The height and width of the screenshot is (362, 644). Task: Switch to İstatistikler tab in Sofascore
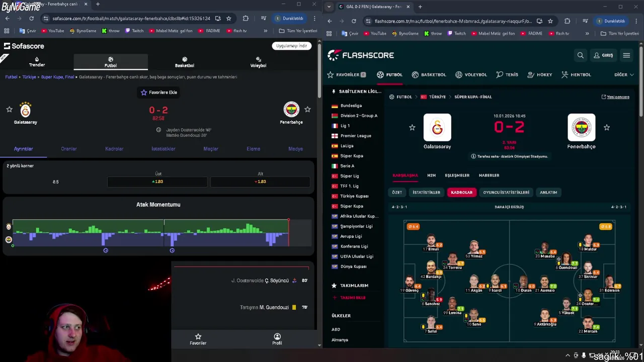[164, 149]
